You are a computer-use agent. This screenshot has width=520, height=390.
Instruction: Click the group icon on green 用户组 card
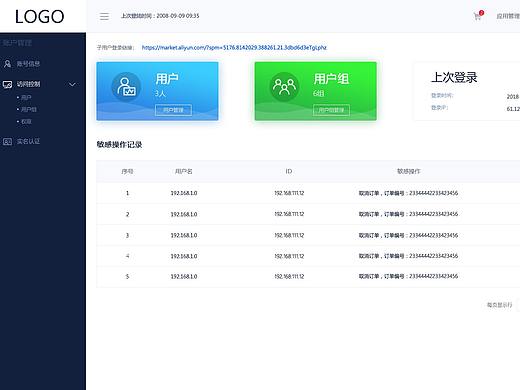[x=284, y=87]
